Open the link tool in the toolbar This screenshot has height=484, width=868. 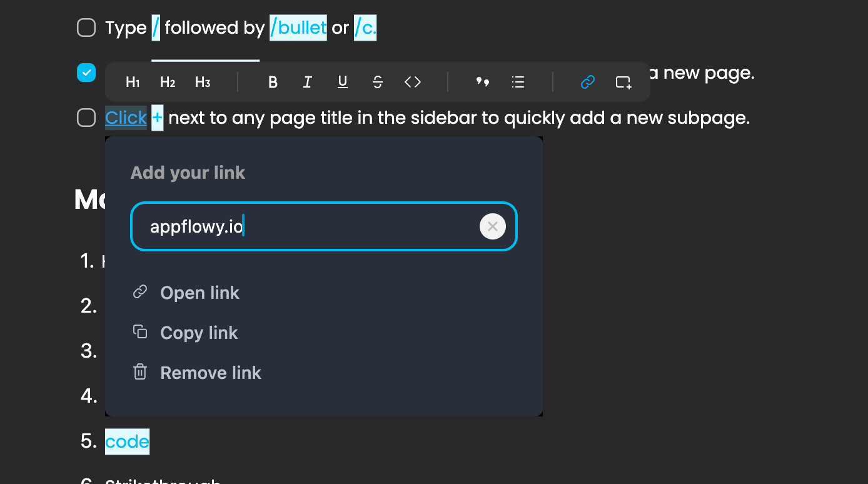(587, 82)
